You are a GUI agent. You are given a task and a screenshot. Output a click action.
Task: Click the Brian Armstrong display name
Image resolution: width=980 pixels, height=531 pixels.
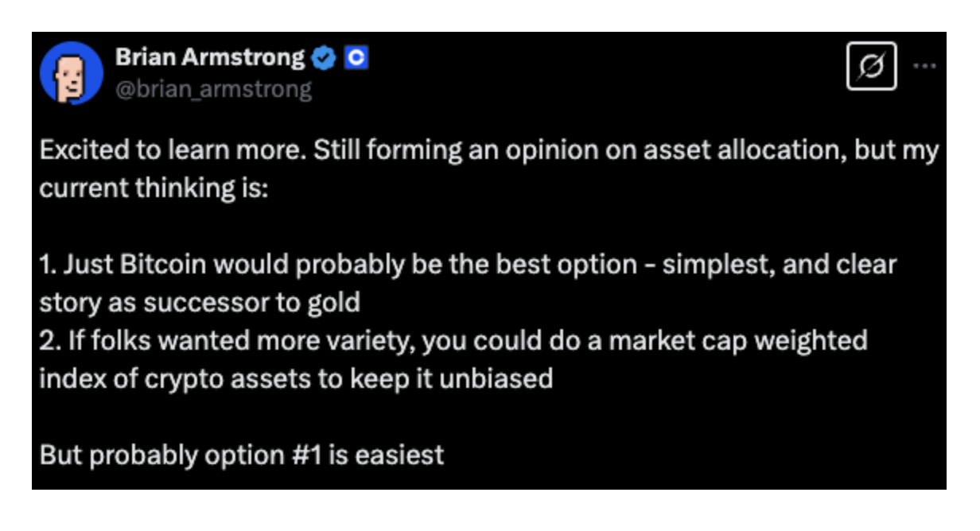[x=210, y=58]
